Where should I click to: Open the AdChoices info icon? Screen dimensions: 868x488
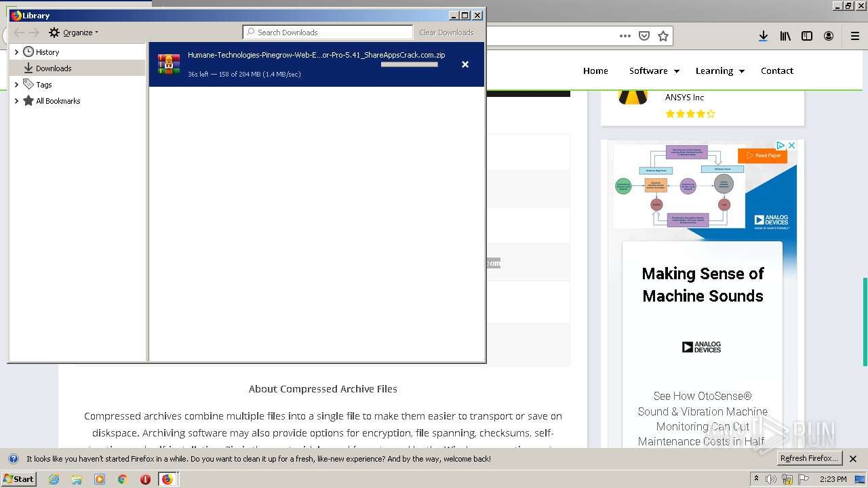(781, 146)
